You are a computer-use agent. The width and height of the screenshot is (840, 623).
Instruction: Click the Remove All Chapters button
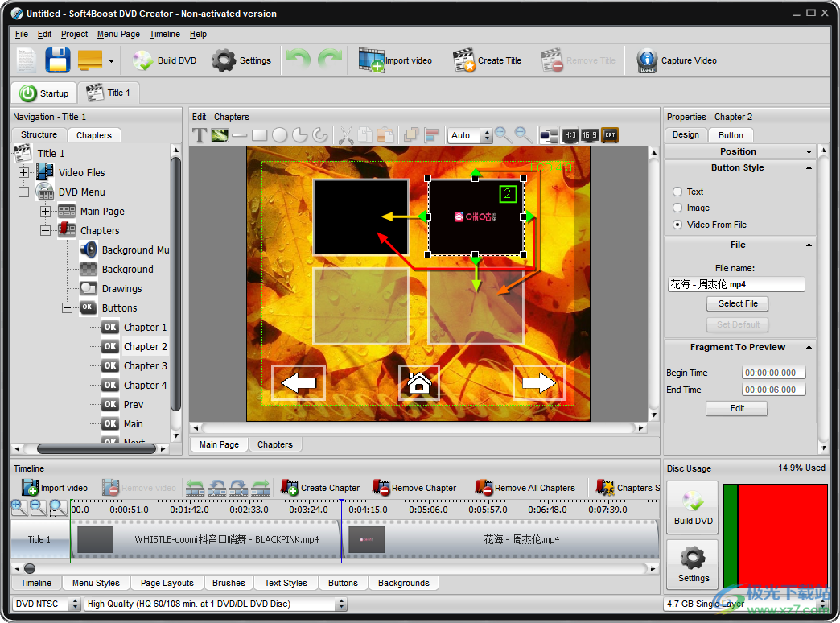(525, 487)
